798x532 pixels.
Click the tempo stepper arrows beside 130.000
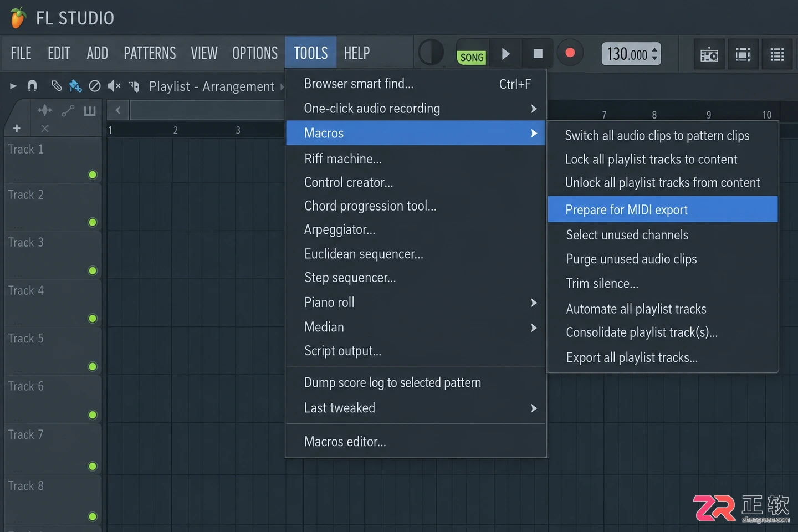click(x=654, y=54)
